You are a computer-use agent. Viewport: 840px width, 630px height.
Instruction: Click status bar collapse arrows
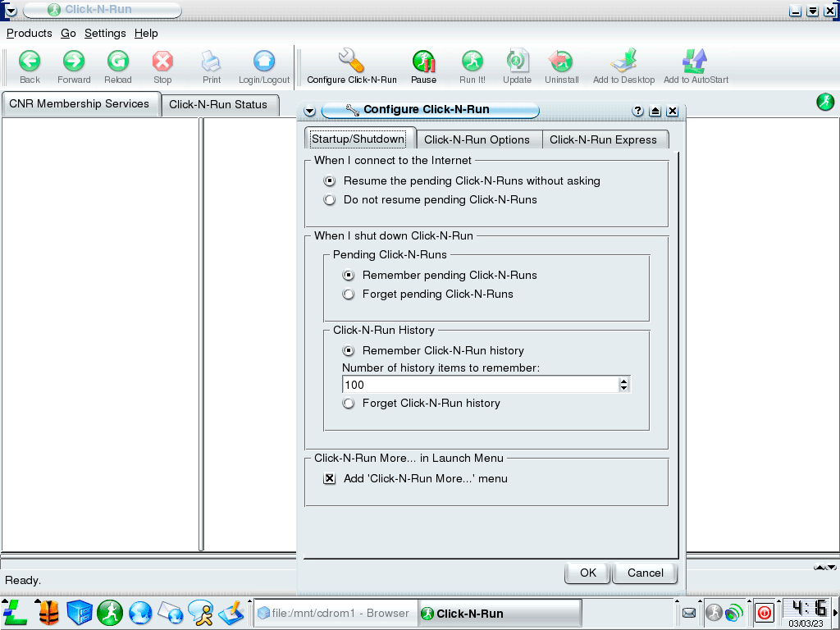coord(825,568)
